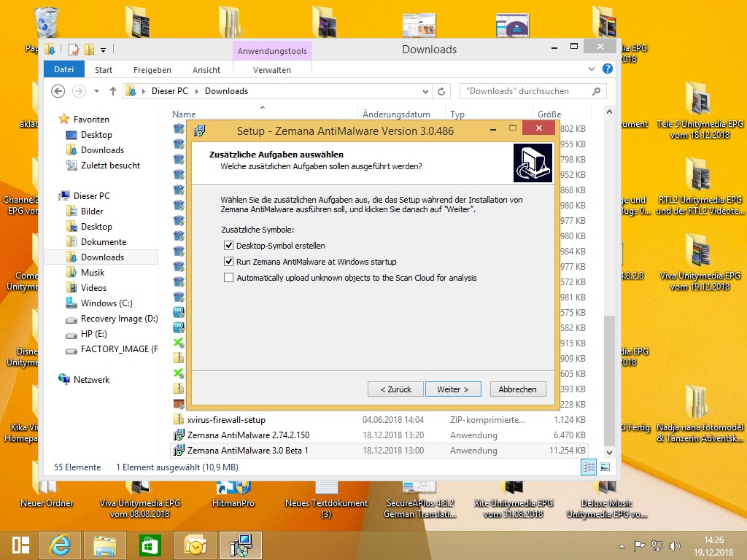The width and height of the screenshot is (747, 560).
Task: Open Zuletzt besucht in sidebar
Action: pyautogui.click(x=111, y=166)
